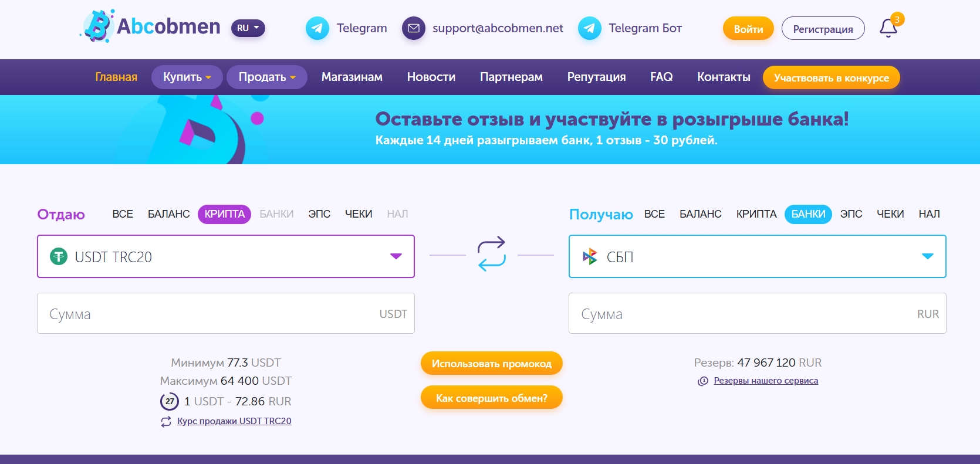Image resolution: width=980 pixels, height=464 pixels.
Task: Select ЭПС filter under Получаю
Action: click(851, 214)
